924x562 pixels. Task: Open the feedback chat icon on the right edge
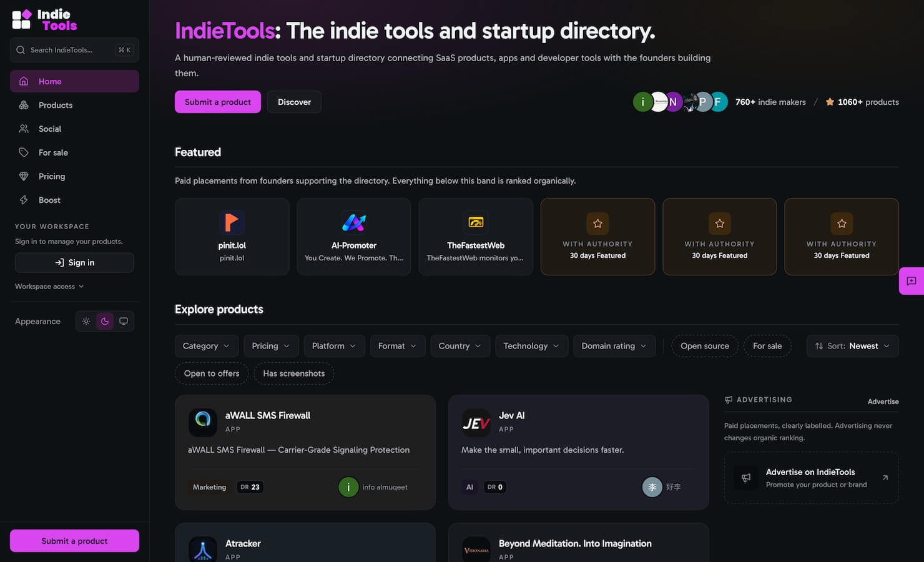click(912, 281)
